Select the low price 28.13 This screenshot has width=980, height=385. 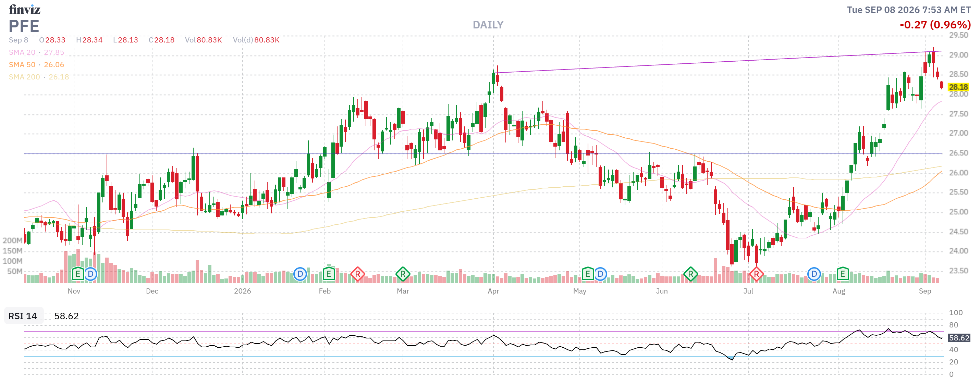click(128, 40)
